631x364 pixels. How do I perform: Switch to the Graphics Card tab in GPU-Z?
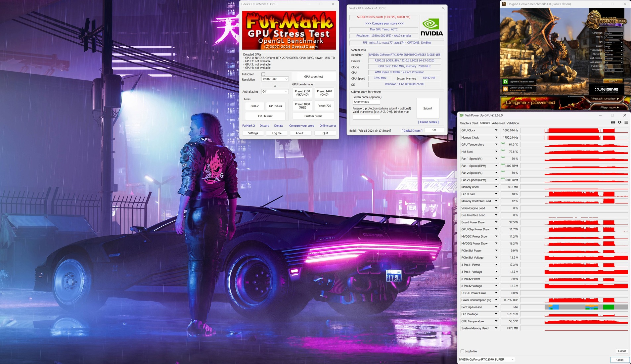coord(469,123)
